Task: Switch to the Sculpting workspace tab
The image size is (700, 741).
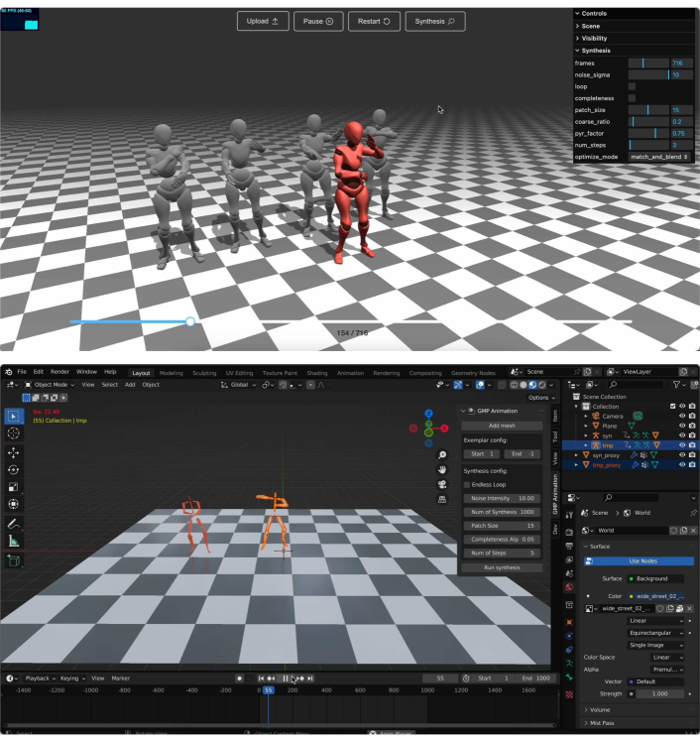Action: tap(203, 372)
